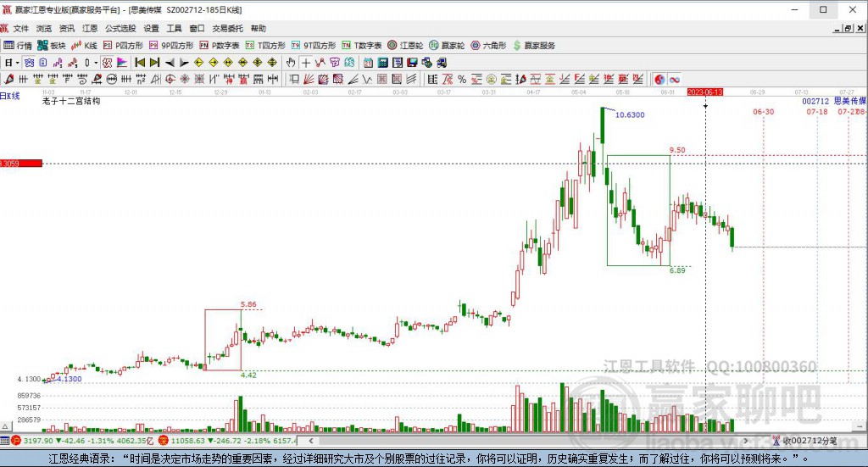This screenshot has width=868, height=467.
Task: Restore the inner child window button
Action: (x=848, y=28)
